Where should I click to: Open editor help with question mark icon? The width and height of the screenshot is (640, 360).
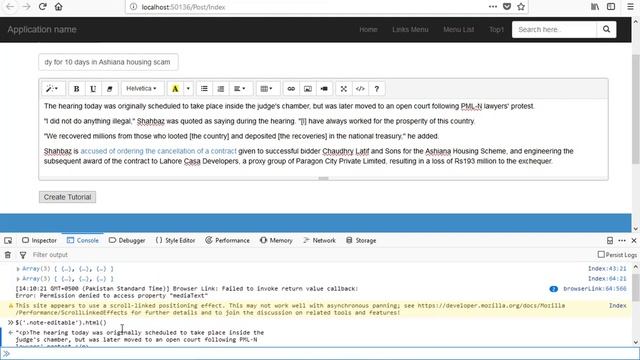click(376, 89)
